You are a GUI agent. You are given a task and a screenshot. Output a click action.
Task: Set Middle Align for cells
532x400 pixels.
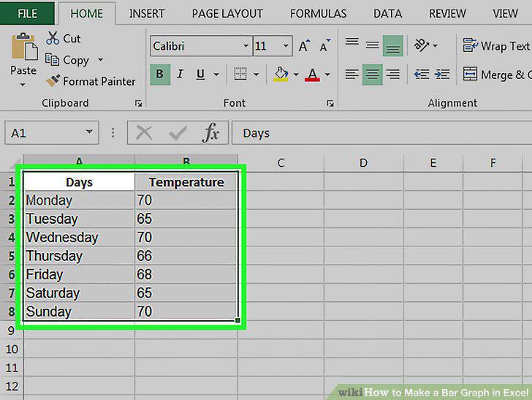pos(372,45)
